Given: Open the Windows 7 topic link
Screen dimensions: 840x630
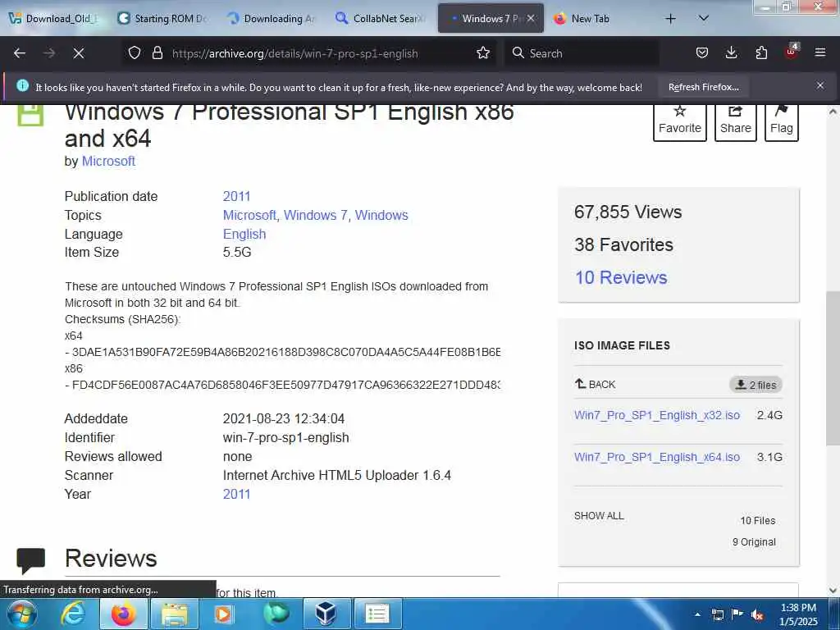Looking at the screenshot, I should [x=316, y=215].
